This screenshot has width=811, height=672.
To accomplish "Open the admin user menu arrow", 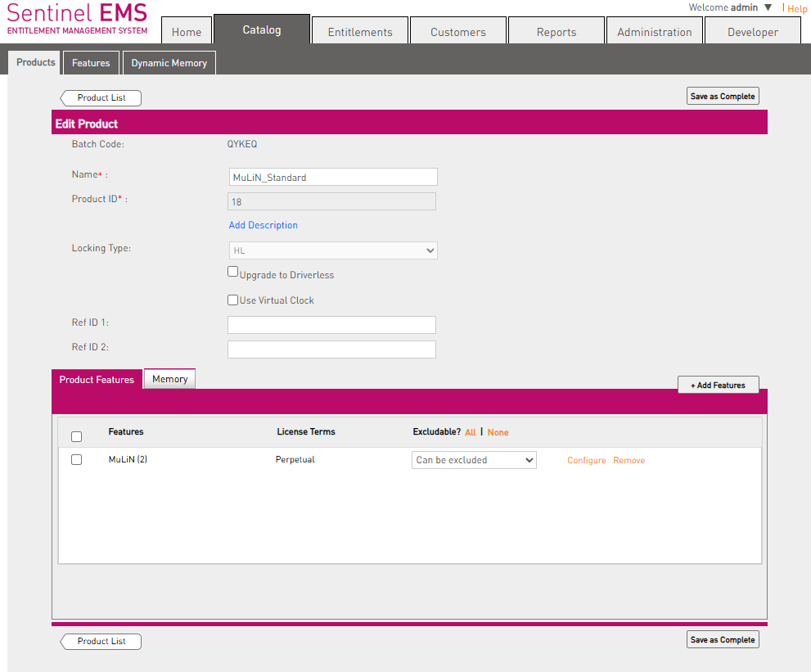I will [x=768, y=7].
